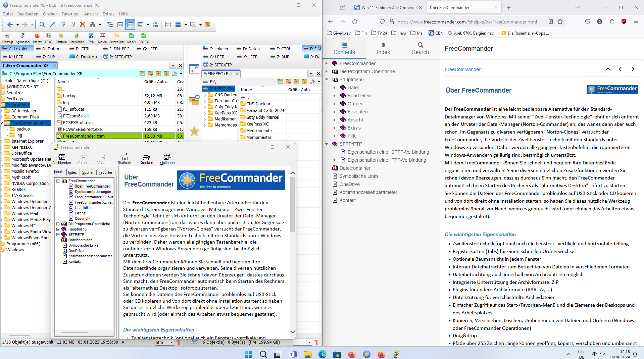Viewport: 644px width, 359px height.
Task: Open the Favoriten menu in FreeCommander
Action: point(70,14)
